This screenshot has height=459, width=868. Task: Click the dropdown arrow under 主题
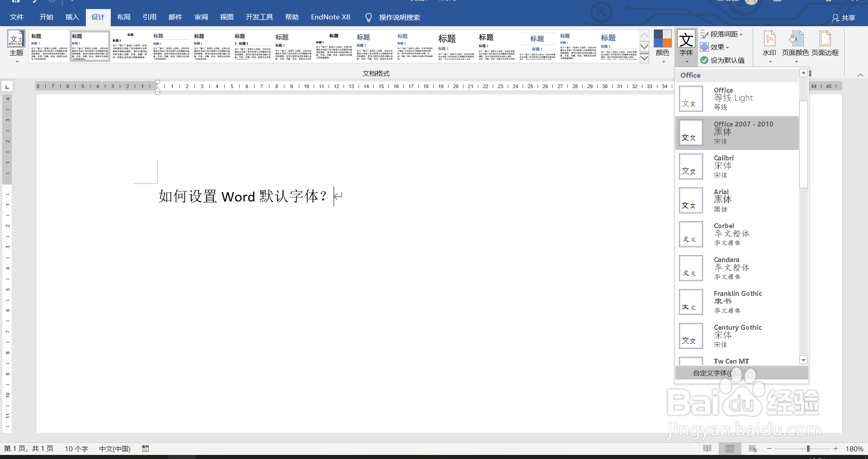pyautogui.click(x=17, y=61)
